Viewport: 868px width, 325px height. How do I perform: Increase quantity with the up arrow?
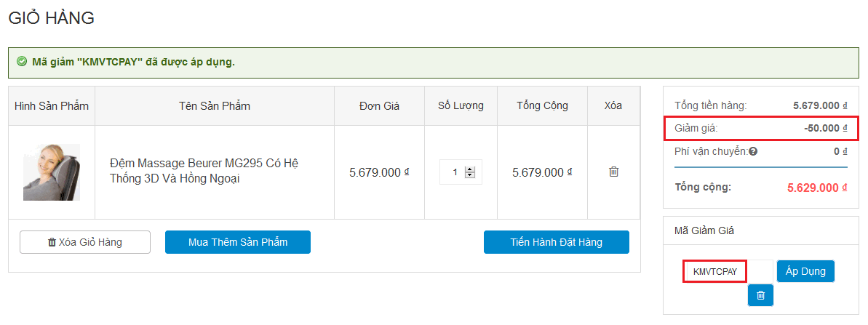pos(469,169)
